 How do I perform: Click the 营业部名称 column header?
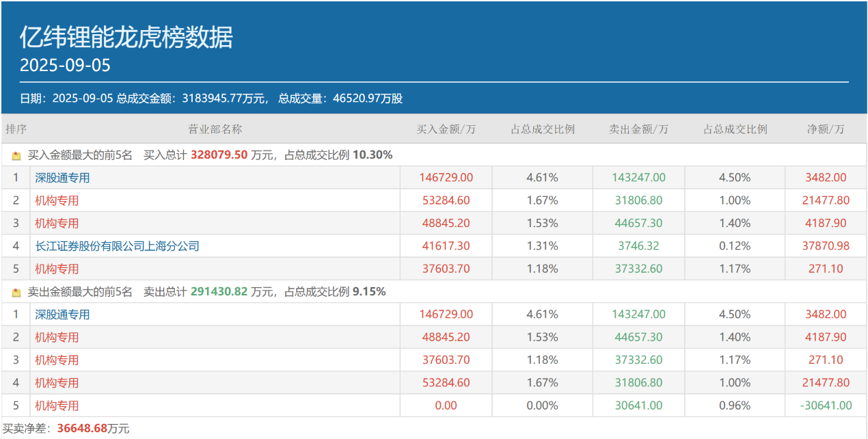click(x=215, y=129)
